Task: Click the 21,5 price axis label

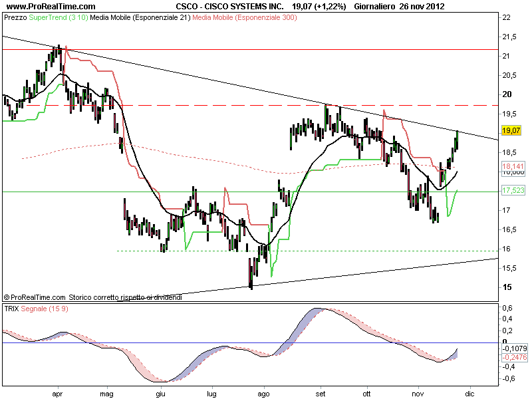Action: click(x=509, y=37)
